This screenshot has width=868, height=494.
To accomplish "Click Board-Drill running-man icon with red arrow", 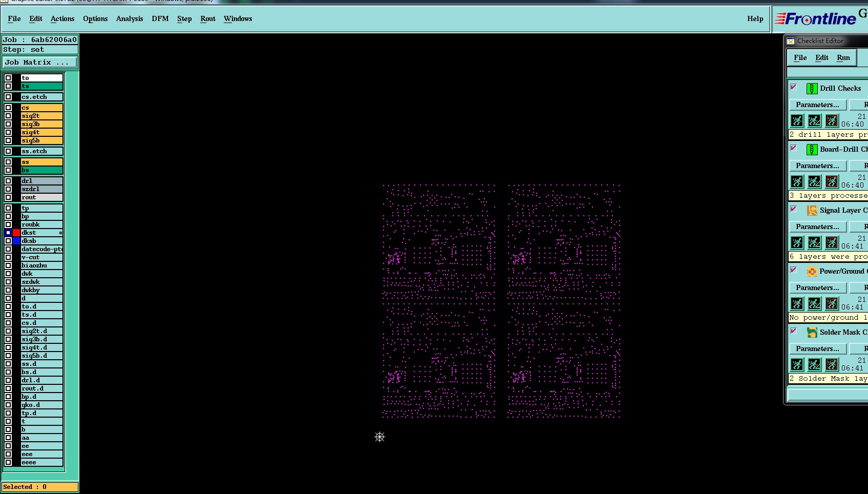I will coord(814,181).
